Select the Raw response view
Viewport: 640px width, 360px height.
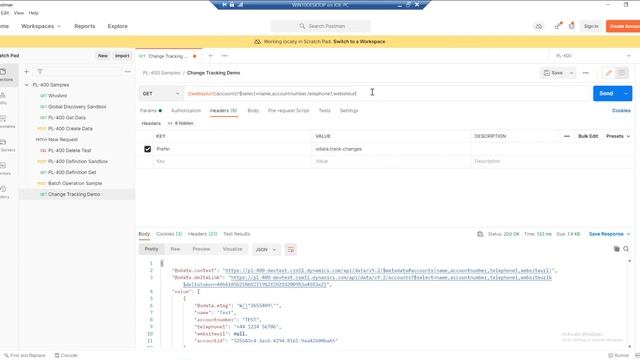(175, 249)
